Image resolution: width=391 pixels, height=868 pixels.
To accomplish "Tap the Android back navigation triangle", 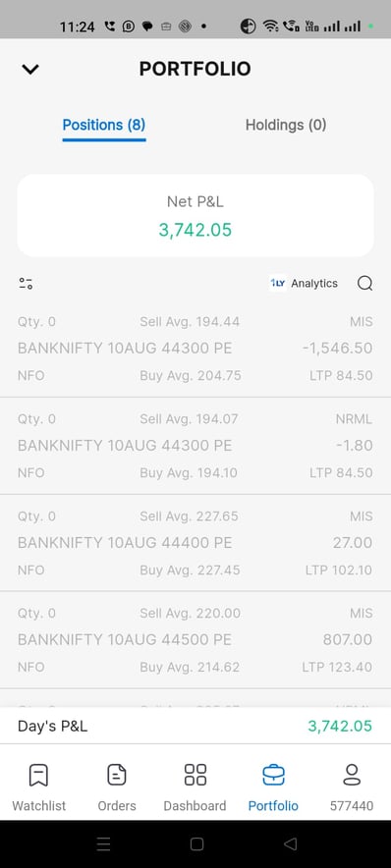I will tap(290, 843).
